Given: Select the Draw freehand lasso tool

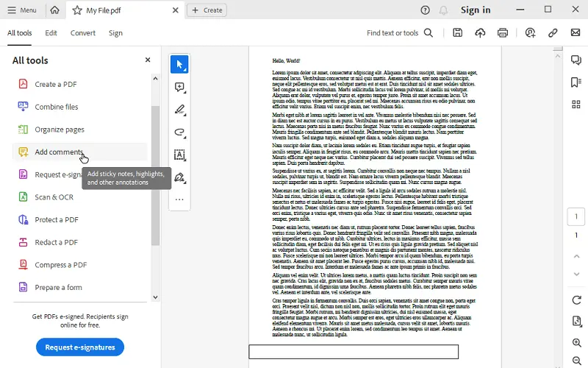Looking at the screenshot, I should (x=179, y=132).
